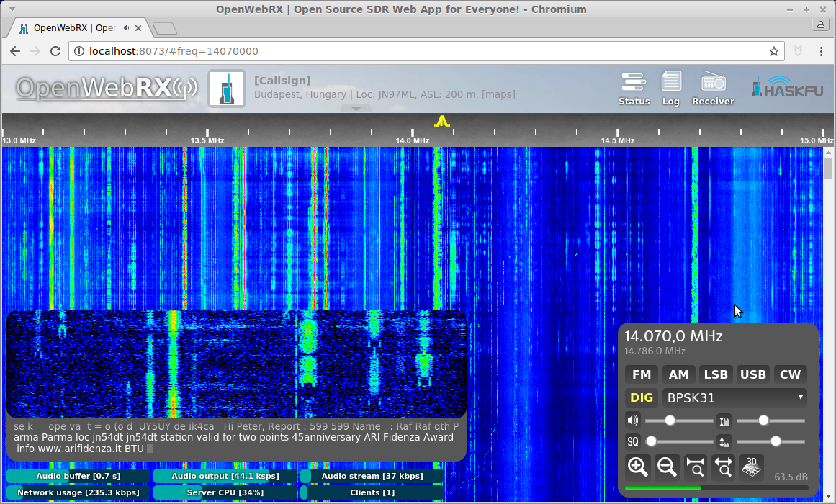
Task: Open the 3D waterfall view
Action: coord(751,466)
